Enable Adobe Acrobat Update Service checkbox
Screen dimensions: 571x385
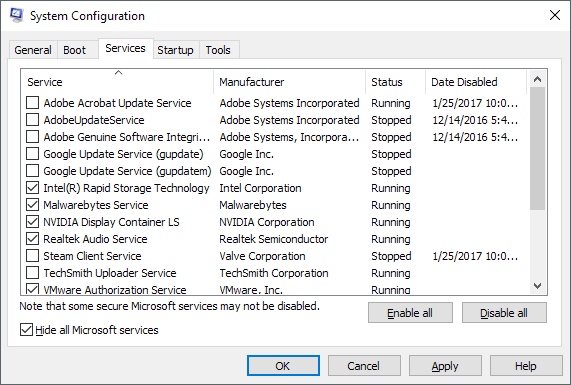[x=32, y=103]
